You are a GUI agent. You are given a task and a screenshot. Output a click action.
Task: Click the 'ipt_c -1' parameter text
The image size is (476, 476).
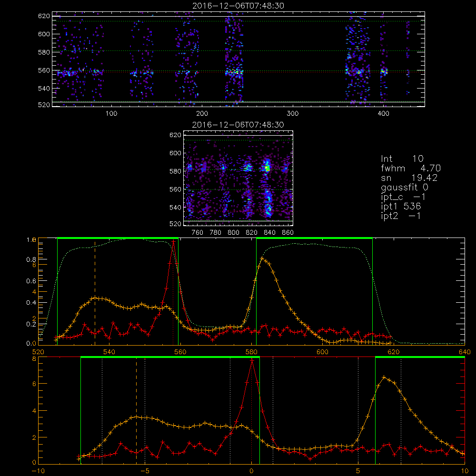[403, 197]
